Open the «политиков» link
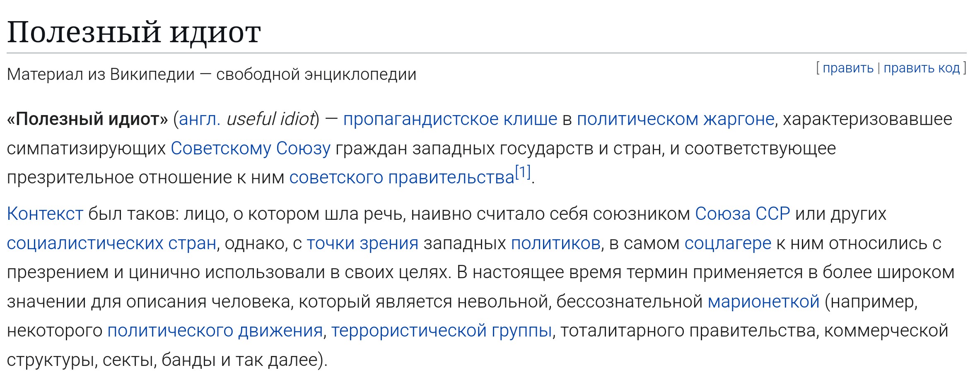Image resolution: width=980 pixels, height=380 pixels. pyautogui.click(x=556, y=243)
